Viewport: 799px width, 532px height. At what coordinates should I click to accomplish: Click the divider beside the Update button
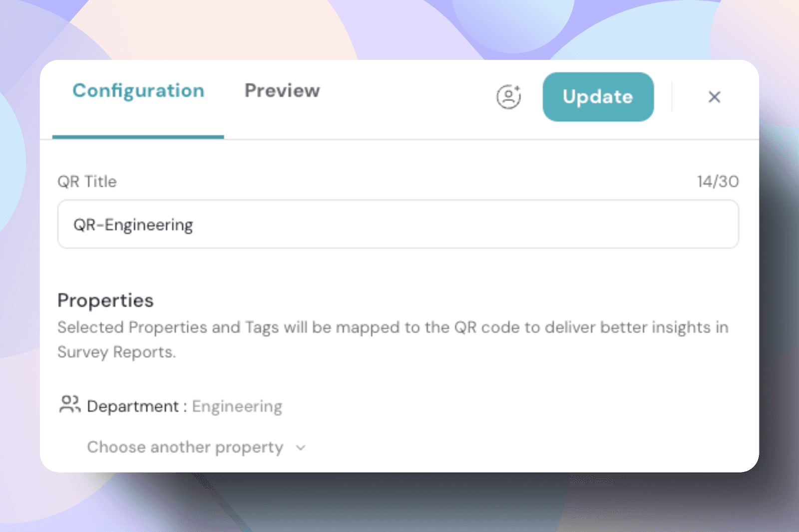(x=672, y=97)
